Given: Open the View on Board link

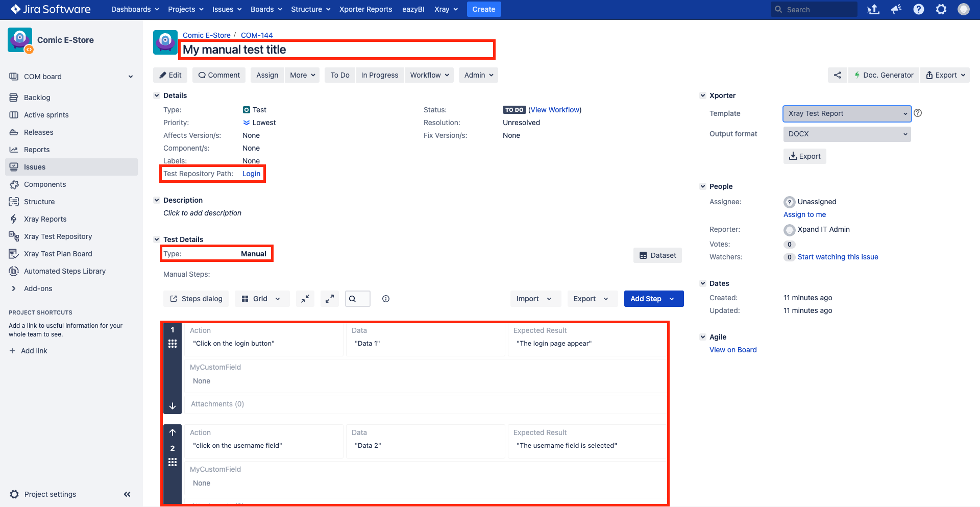Looking at the screenshot, I should point(733,350).
